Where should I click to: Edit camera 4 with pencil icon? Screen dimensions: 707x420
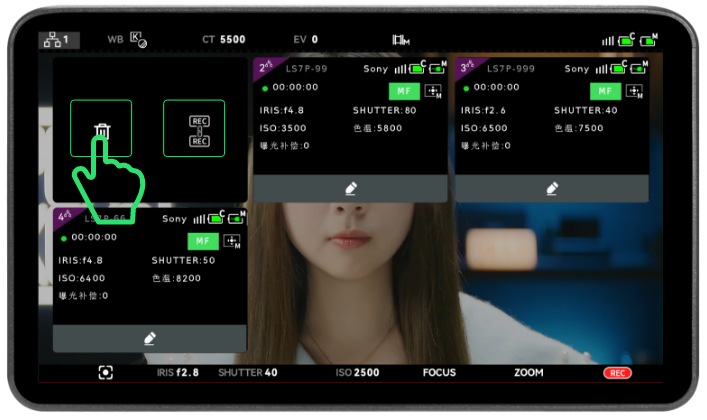(x=149, y=339)
